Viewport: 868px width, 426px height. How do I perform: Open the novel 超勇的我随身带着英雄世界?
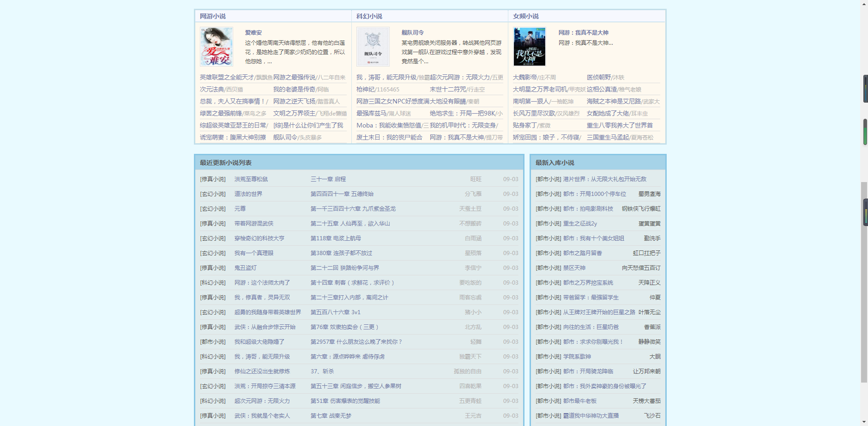(x=268, y=312)
